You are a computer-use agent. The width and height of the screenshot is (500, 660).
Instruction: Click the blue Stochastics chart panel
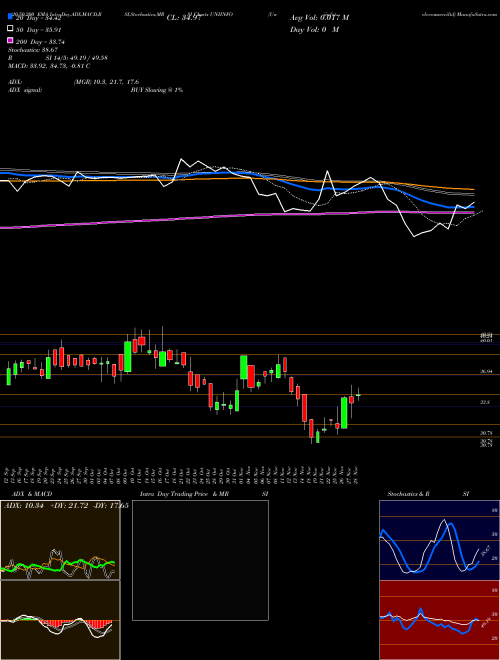[439, 540]
